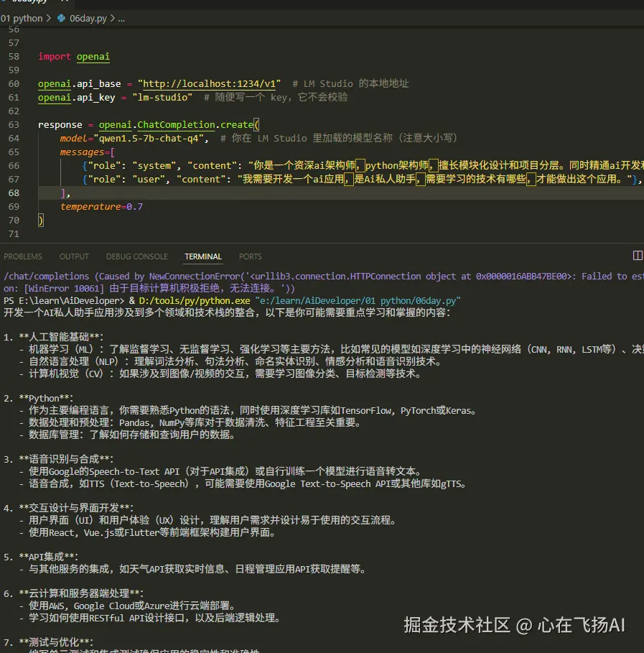
Task: Click 'api_base' on line 60
Action: tap(98, 84)
